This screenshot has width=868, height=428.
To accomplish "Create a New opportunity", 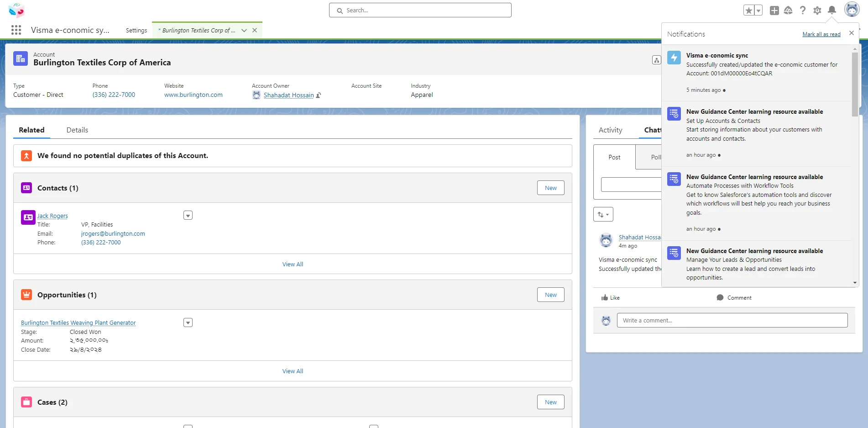I will [551, 295].
